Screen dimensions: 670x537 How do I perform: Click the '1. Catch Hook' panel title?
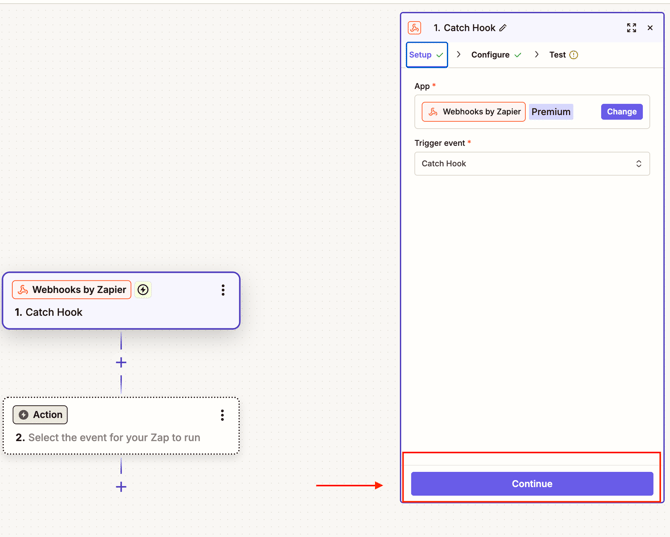464,28
